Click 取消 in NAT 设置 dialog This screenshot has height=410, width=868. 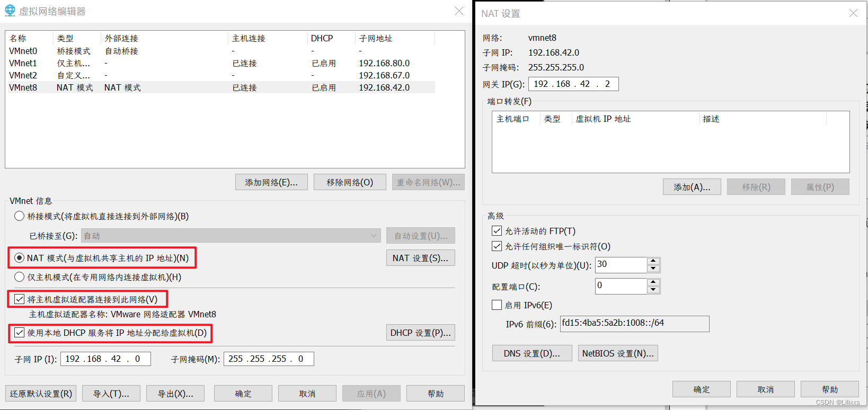[x=766, y=389]
